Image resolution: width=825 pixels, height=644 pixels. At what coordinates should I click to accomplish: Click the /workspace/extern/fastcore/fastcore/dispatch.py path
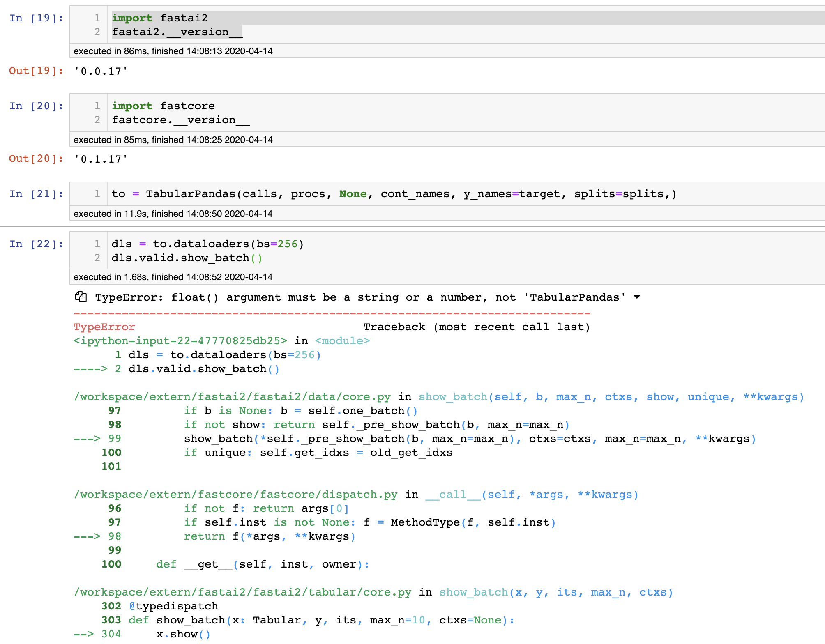[234, 494]
